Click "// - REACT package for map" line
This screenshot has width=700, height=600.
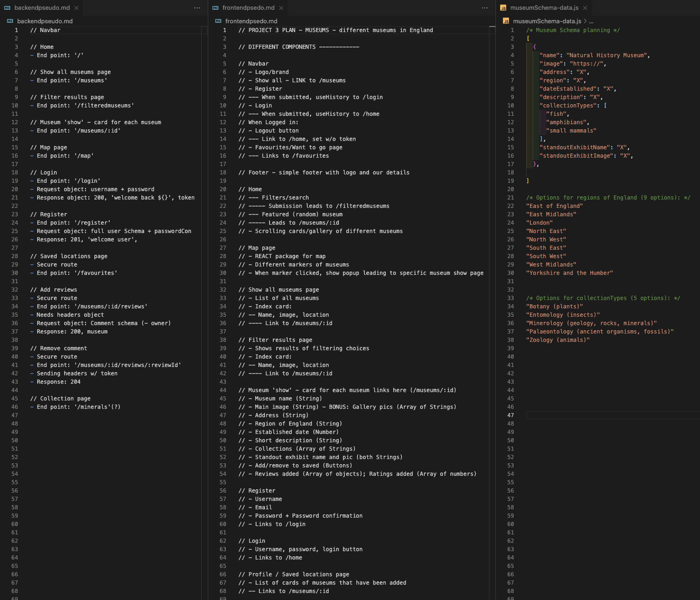(282, 256)
